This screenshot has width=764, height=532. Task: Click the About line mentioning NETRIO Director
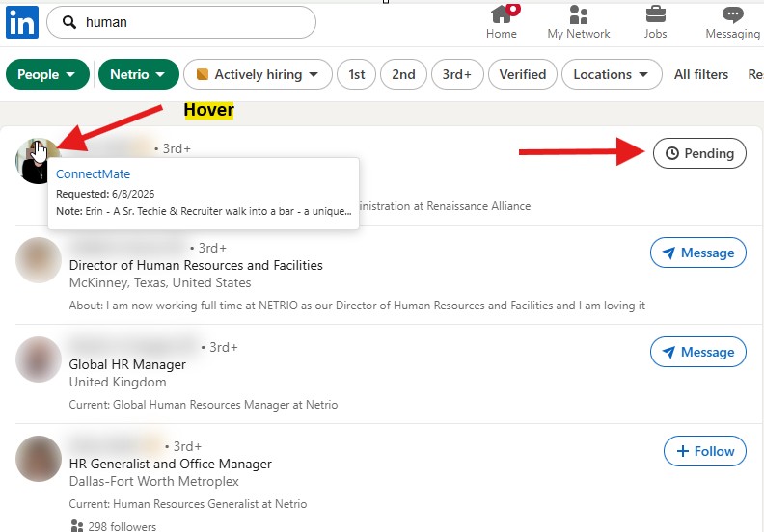pyautogui.click(x=357, y=306)
